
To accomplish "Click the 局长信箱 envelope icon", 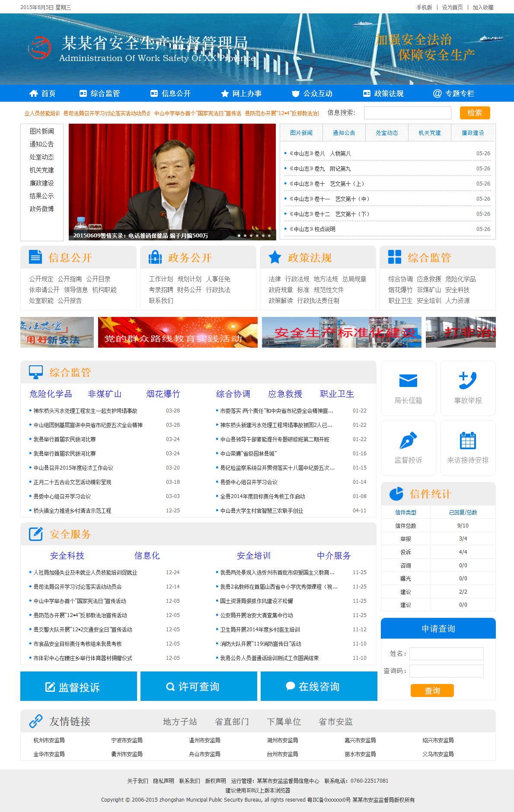I will click(408, 381).
